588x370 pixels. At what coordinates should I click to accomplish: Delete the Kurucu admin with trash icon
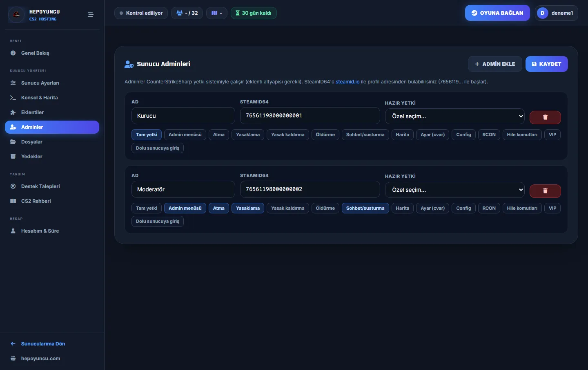[545, 117]
